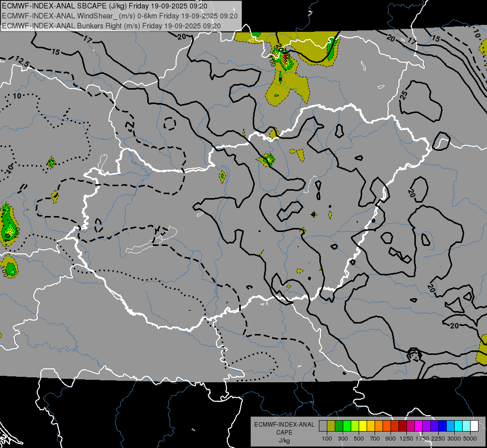Viewport: 487px width, 448px height.
Task: Pick the cyan swatch right of 3000
Action: click(x=459, y=426)
